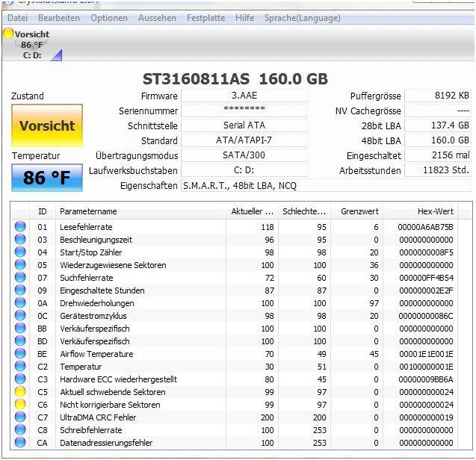Select the C: D: drive Vorsicht tab
The height and width of the screenshot is (460, 476).
(x=31, y=44)
